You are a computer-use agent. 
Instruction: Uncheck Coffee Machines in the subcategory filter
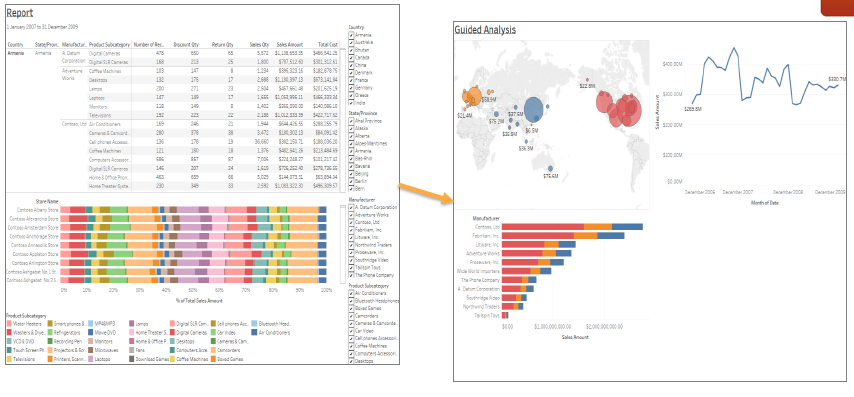tap(351, 346)
